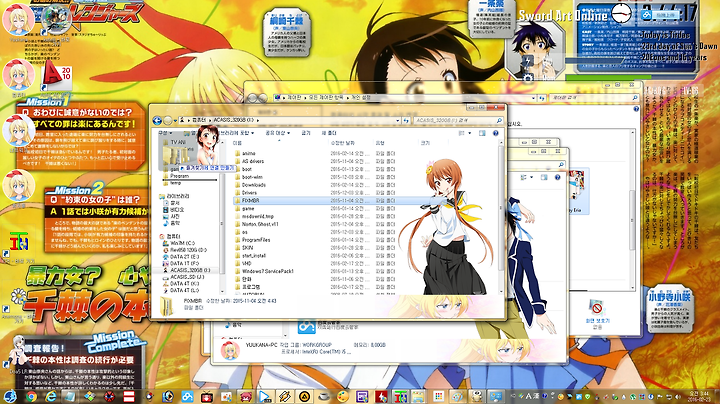Select the 'msdownld.tmp' folder
This screenshot has width=720, height=404.
258,216
